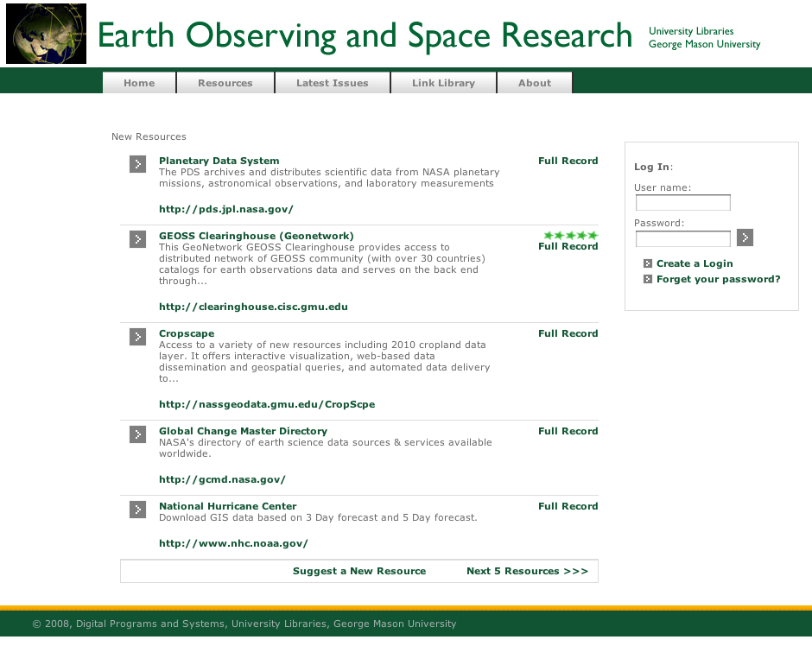Open the Home tab
The image size is (812, 646).
(139, 84)
